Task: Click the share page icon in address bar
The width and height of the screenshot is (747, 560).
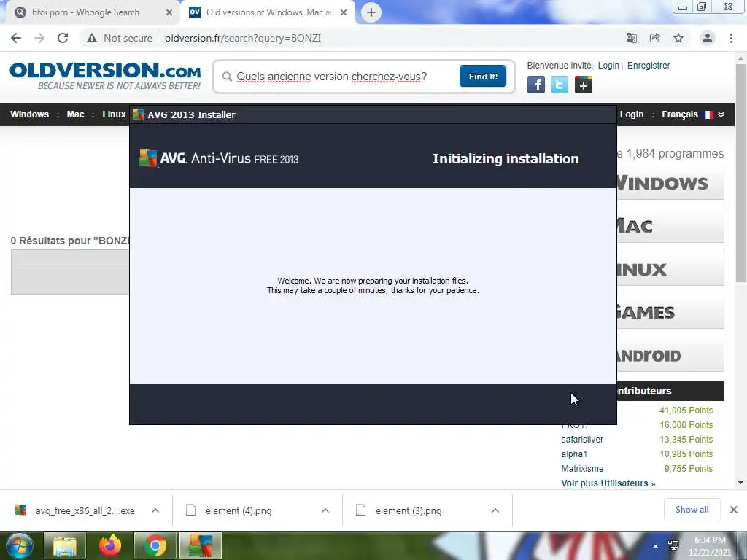Action: pyautogui.click(x=654, y=38)
